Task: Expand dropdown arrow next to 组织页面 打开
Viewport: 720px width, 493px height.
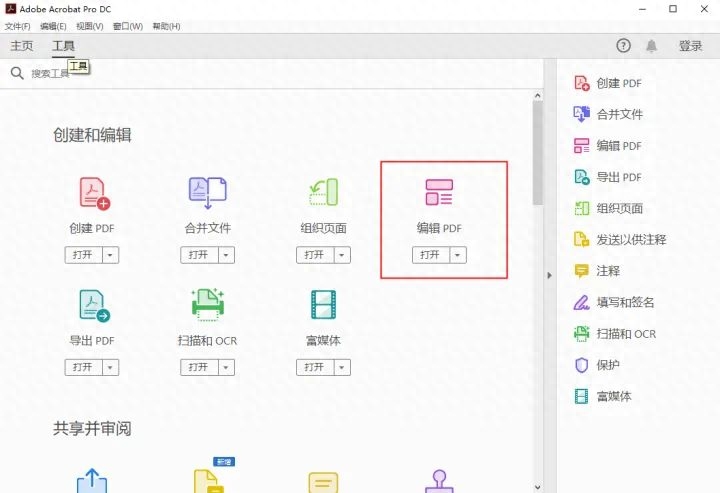Action: pyautogui.click(x=342, y=255)
